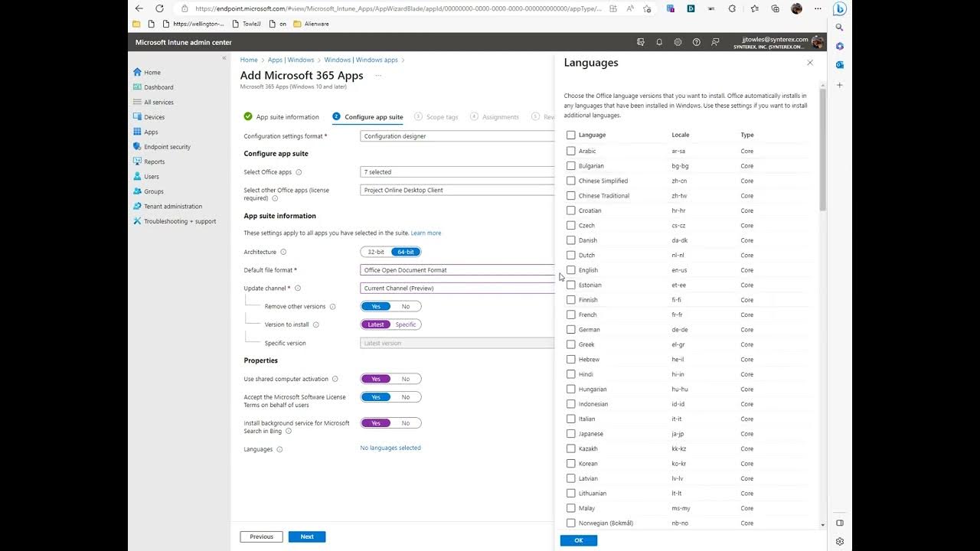Screen dimensions: 980x551
Task: Open the Update channel dropdown
Action: pyautogui.click(x=457, y=289)
